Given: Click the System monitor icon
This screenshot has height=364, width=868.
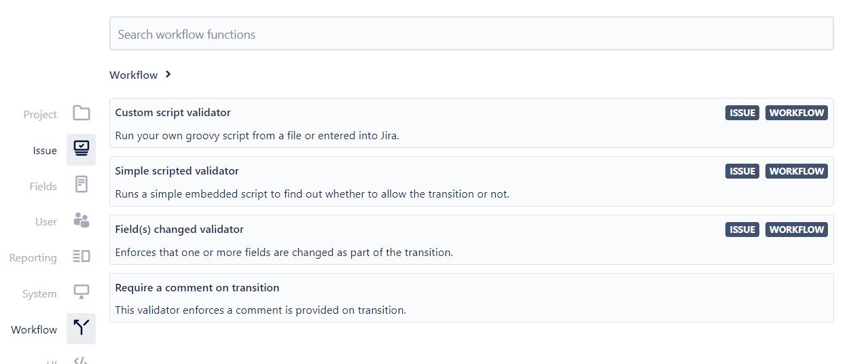Looking at the screenshot, I should pos(82,292).
